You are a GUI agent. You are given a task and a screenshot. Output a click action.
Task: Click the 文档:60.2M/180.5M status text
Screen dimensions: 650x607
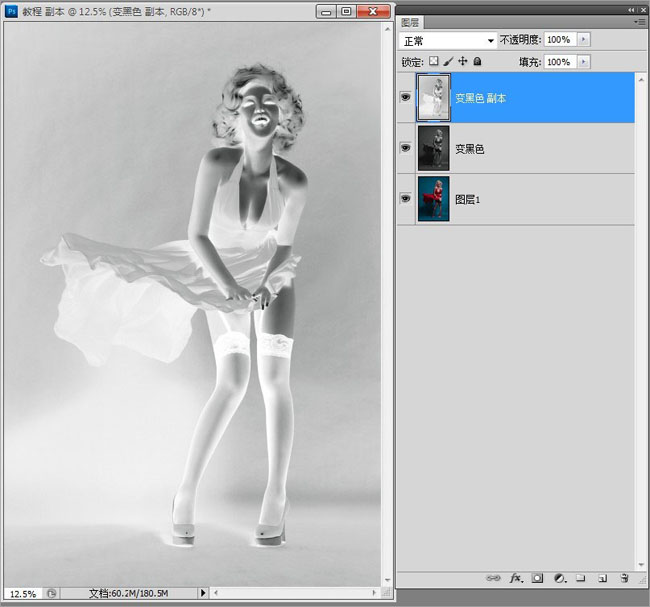[x=129, y=593]
